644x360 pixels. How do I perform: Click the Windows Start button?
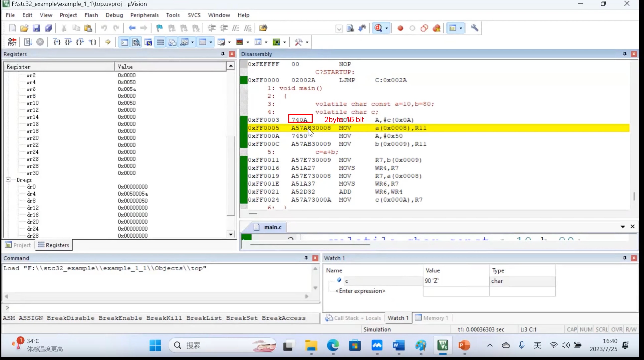click(155, 346)
